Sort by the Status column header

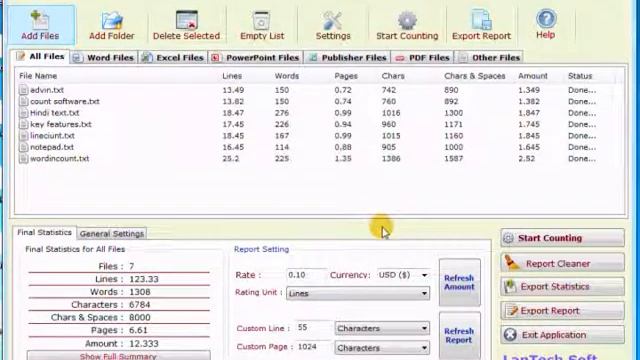pos(580,76)
